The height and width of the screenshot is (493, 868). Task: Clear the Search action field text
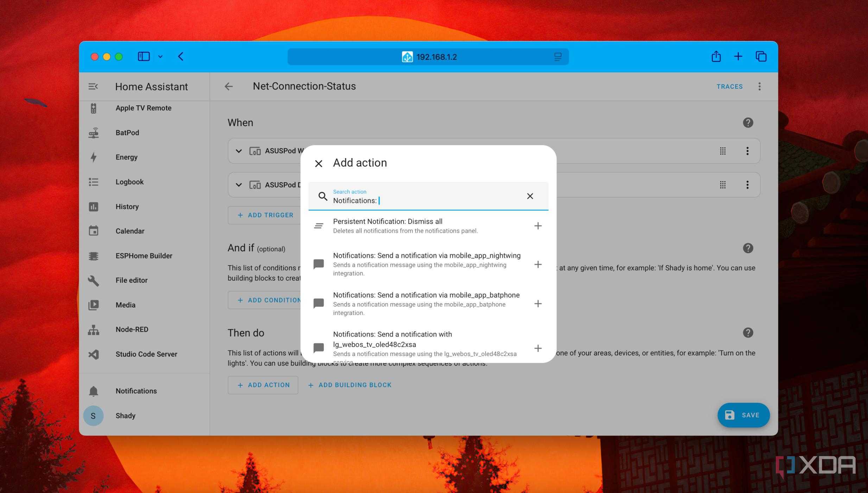[530, 196]
